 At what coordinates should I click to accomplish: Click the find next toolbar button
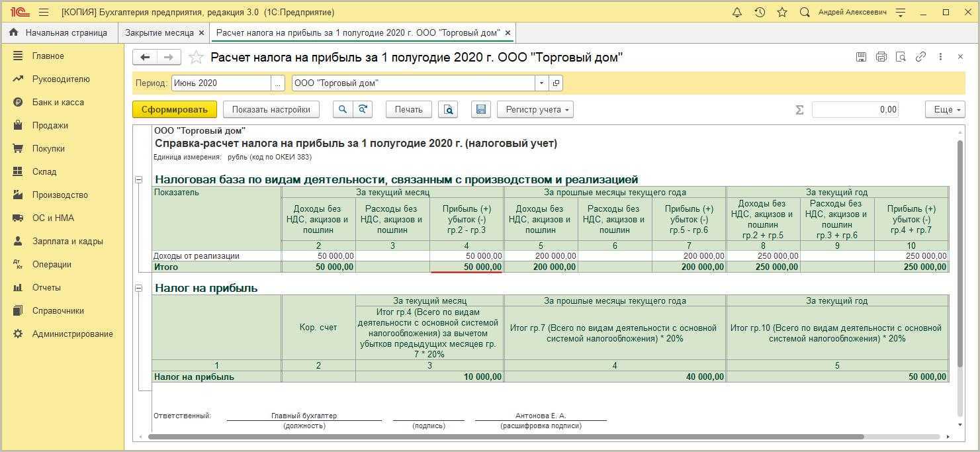[x=363, y=109]
